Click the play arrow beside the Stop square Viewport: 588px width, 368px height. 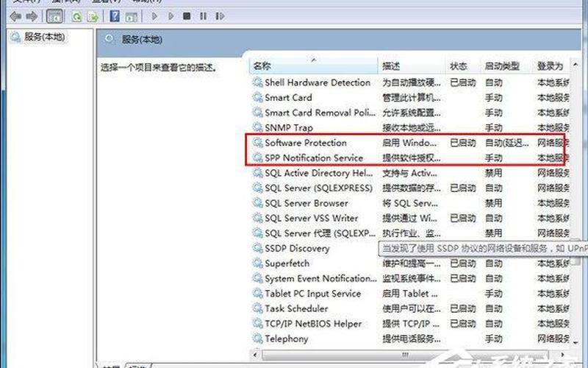(171, 16)
